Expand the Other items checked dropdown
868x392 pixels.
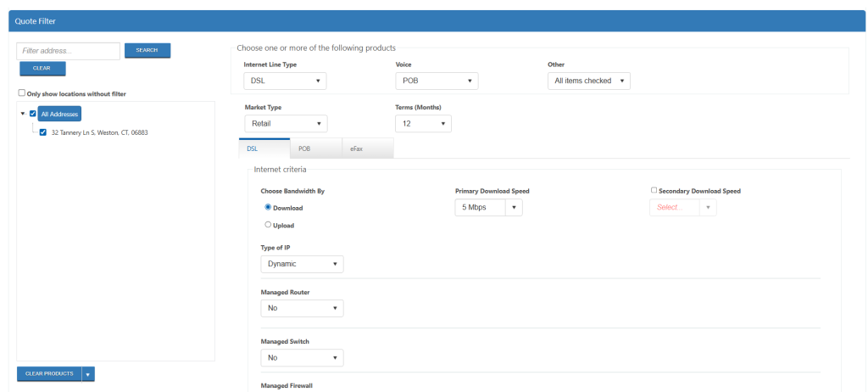click(x=588, y=81)
